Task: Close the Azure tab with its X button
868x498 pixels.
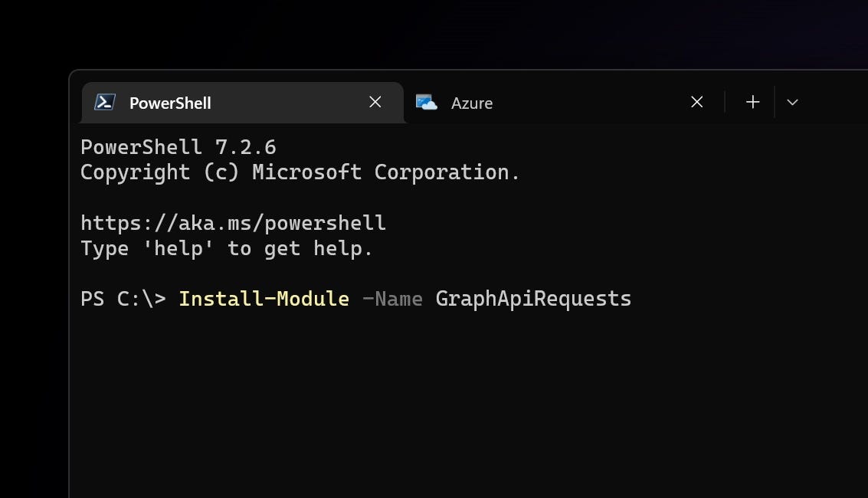Action: (x=696, y=101)
